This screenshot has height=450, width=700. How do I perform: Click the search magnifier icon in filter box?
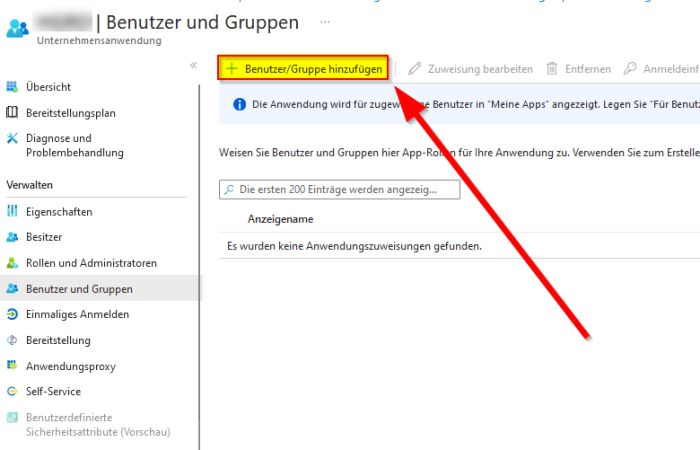(x=229, y=190)
